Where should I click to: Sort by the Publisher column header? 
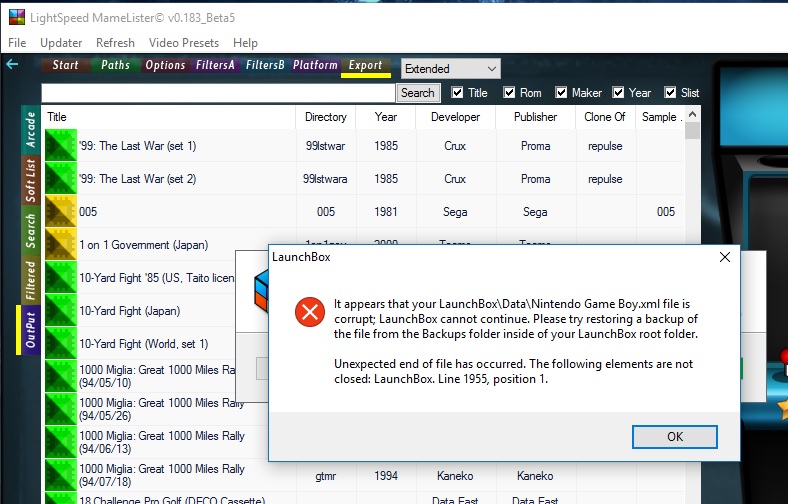[x=535, y=117]
